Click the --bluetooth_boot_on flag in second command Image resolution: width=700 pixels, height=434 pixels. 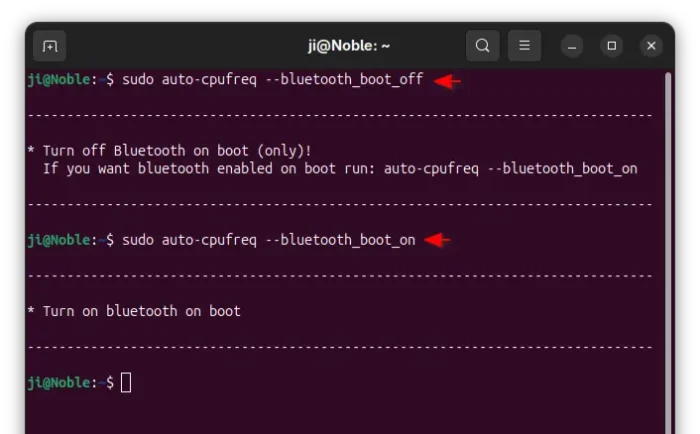pos(347,240)
